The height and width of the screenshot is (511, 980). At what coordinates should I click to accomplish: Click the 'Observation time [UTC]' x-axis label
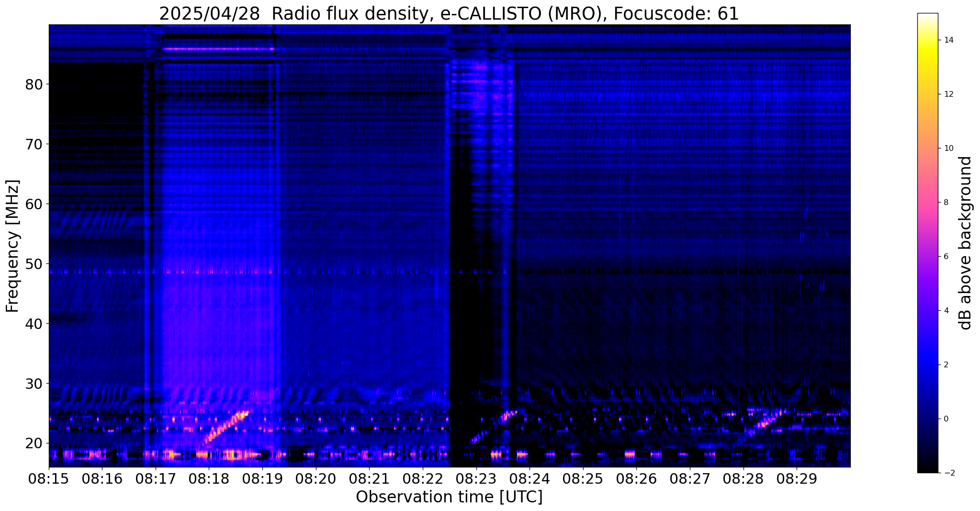point(449,497)
